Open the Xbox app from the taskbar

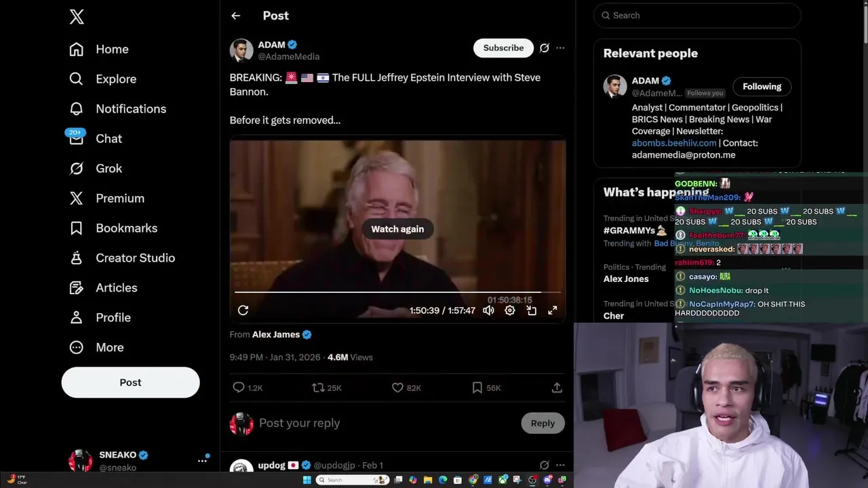[x=502, y=480]
